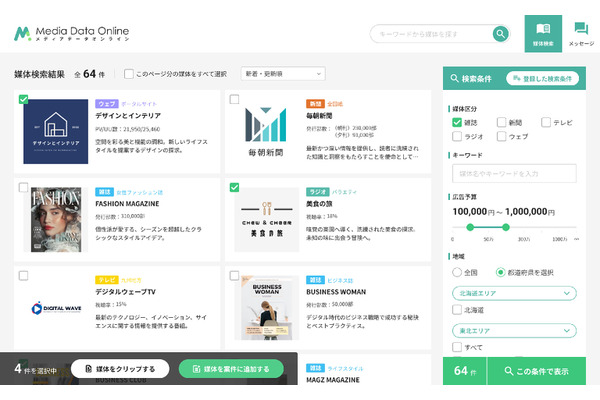Image resolution: width=600 pixels, height=400 pixels.
Task: Open the 美食の旅 title link
Action: pos(319,204)
